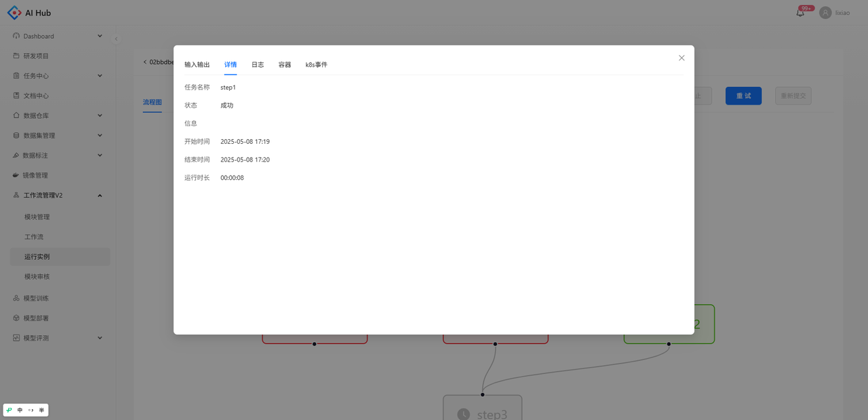This screenshot has width=868, height=420.
Task: Select 模块管理 in the submenu
Action: pos(37,217)
